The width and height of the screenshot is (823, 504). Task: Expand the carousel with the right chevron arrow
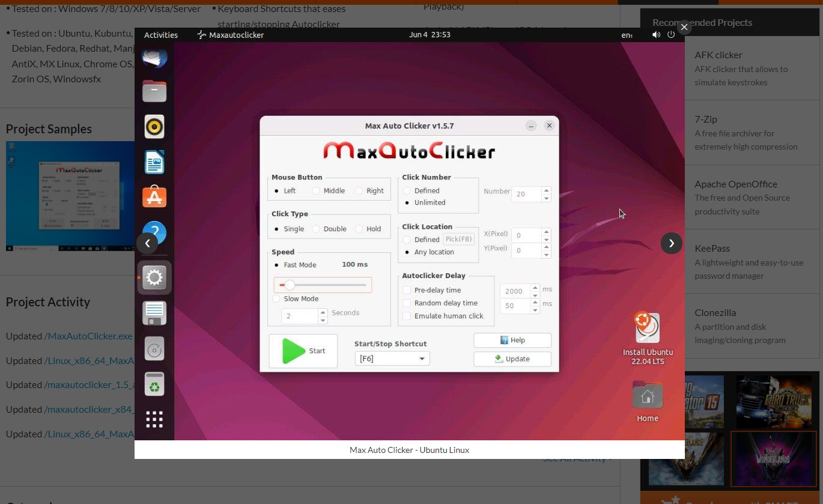coord(671,243)
